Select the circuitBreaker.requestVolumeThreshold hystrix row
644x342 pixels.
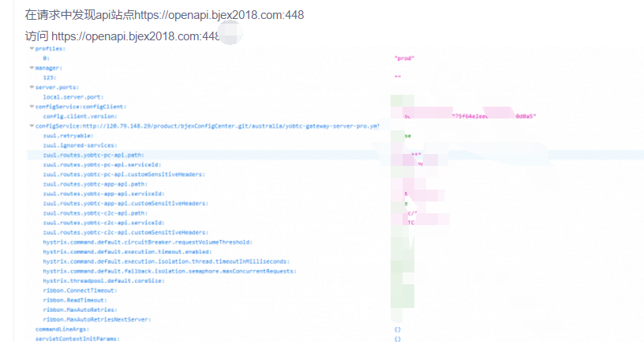(x=148, y=242)
